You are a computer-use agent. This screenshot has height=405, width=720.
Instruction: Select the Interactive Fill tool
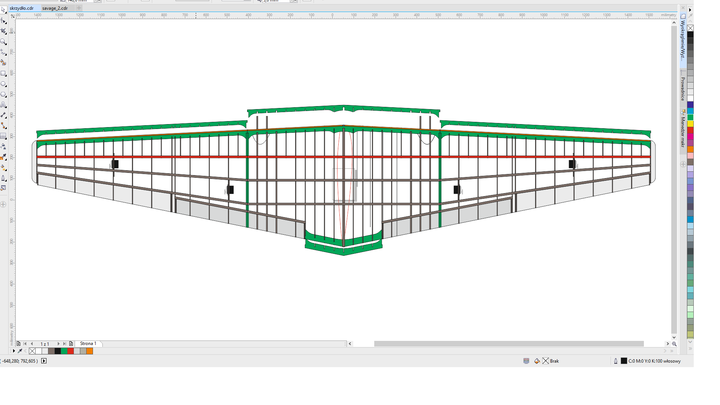pyautogui.click(x=4, y=168)
